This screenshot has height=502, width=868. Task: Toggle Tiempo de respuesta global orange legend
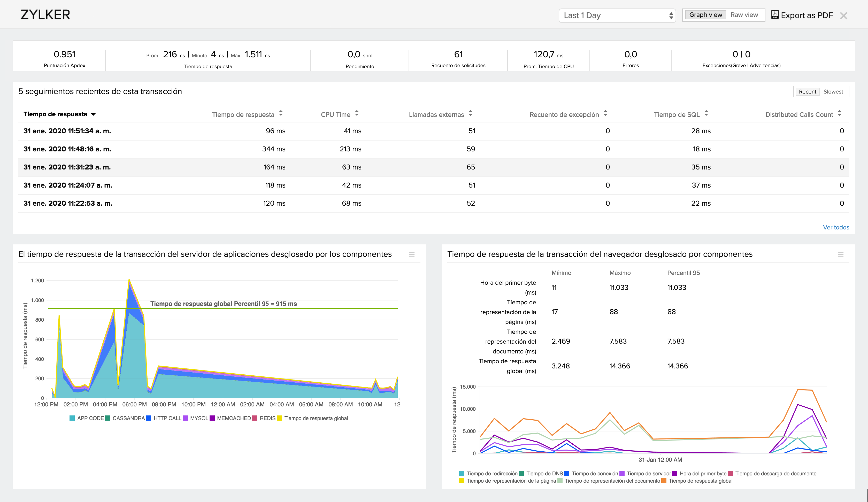point(664,481)
